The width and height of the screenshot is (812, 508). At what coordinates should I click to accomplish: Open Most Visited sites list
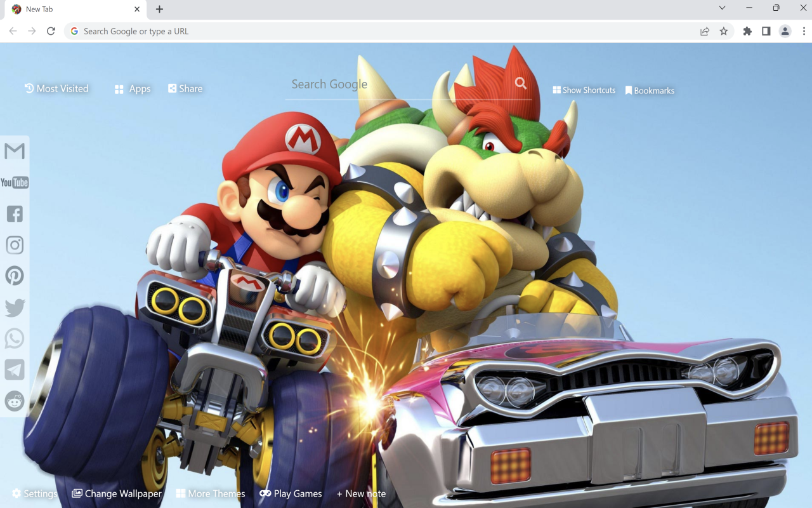pyautogui.click(x=56, y=89)
